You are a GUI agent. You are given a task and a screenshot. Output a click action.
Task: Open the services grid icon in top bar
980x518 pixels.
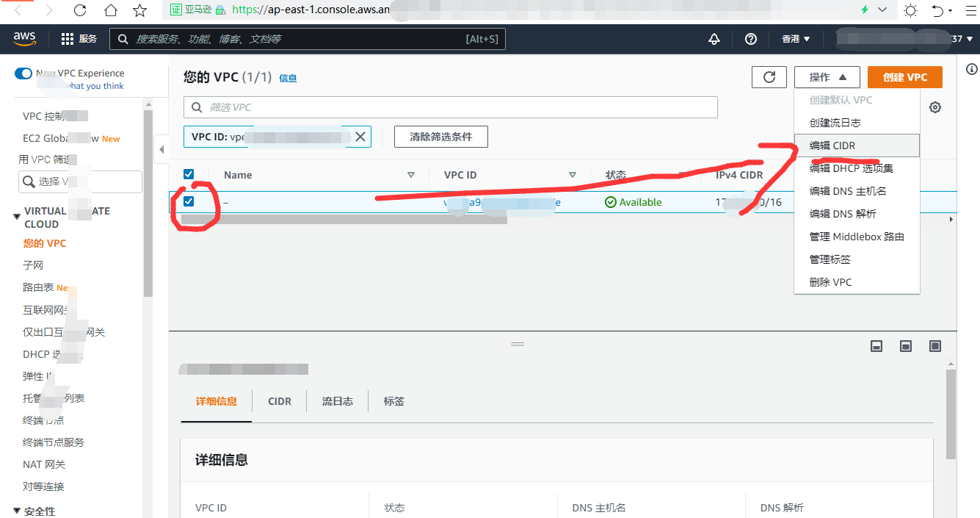click(66, 38)
